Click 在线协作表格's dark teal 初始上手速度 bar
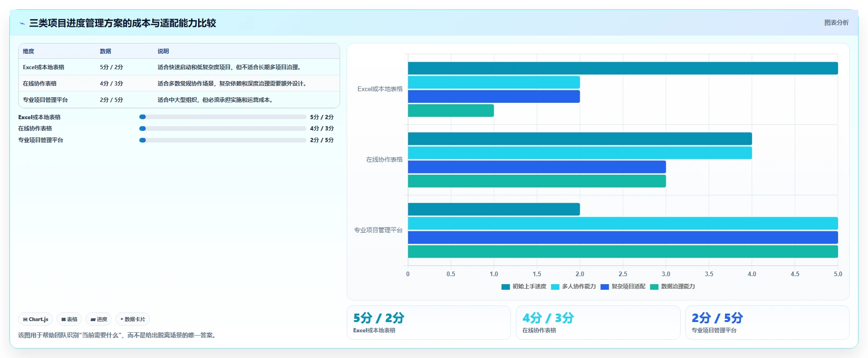868x358 pixels. click(x=580, y=139)
